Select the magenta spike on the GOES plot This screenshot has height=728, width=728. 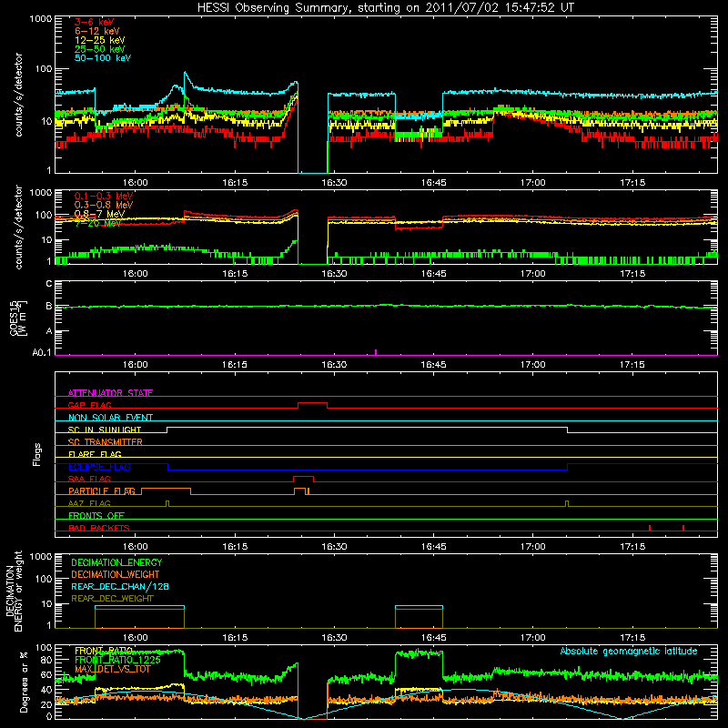coord(376,352)
